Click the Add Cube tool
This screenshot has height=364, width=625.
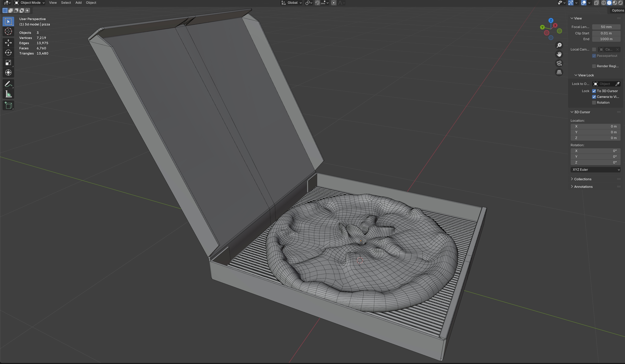click(x=8, y=105)
